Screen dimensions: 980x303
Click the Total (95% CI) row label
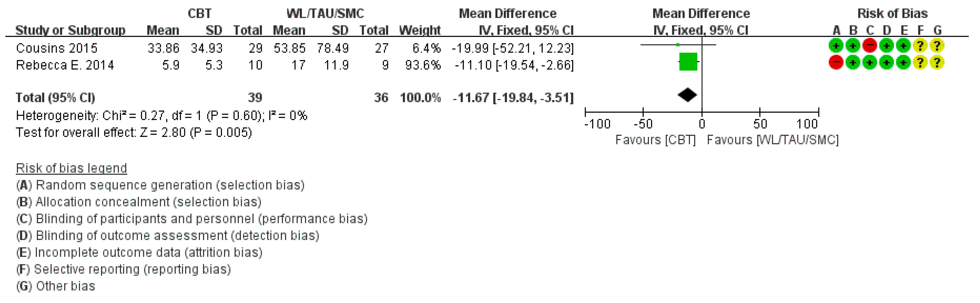tap(55, 98)
